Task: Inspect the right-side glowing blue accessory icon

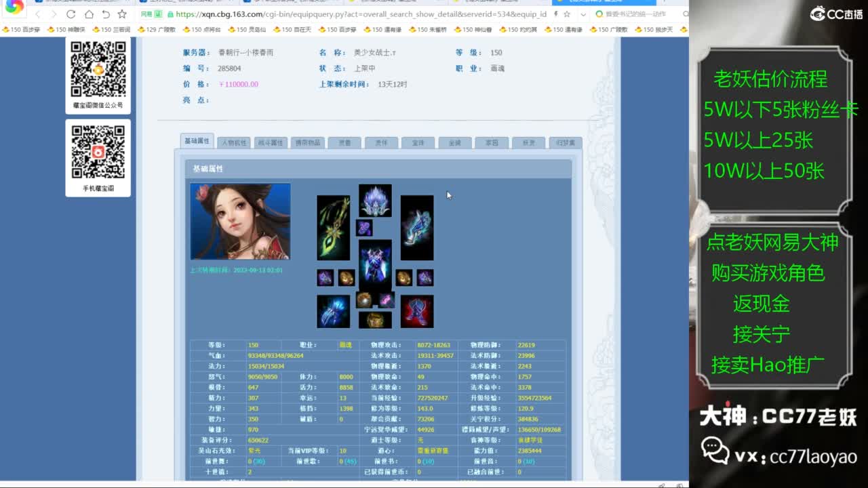Action: tap(417, 228)
